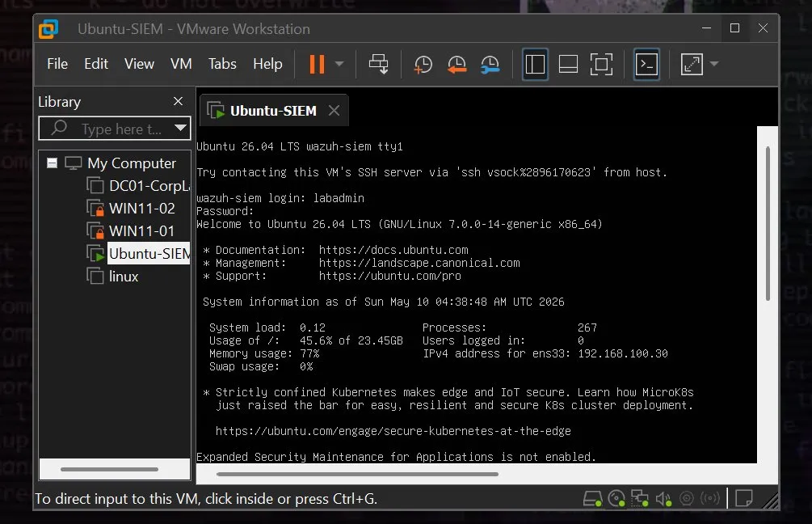Collapse the My Computer tree node
812x524 pixels.
pos(52,163)
